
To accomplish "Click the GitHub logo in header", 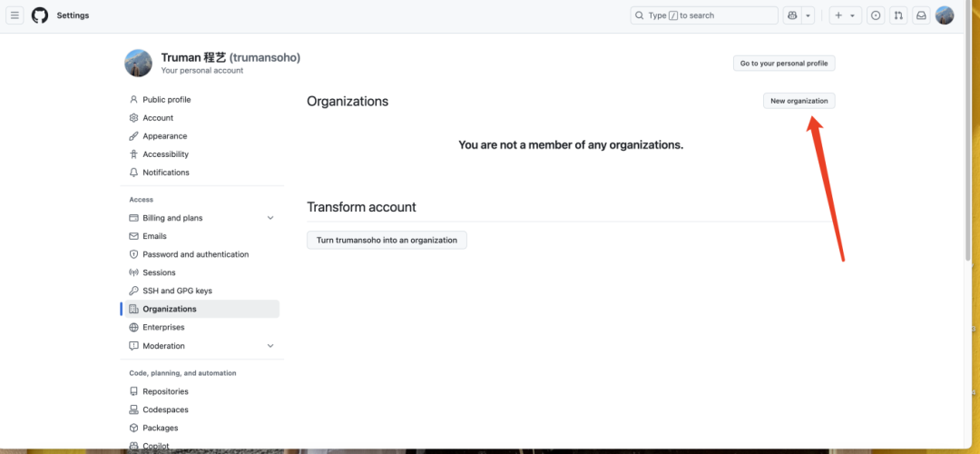I will pos(40,15).
